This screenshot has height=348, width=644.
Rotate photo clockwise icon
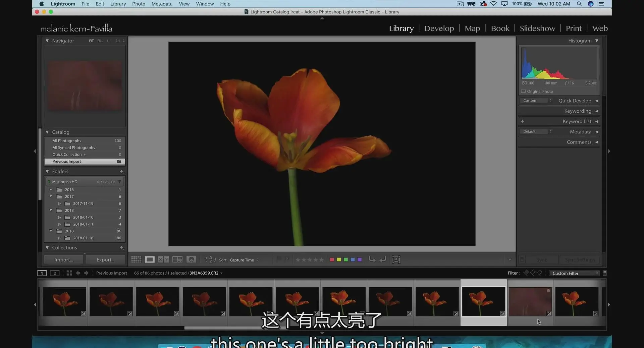point(383,259)
